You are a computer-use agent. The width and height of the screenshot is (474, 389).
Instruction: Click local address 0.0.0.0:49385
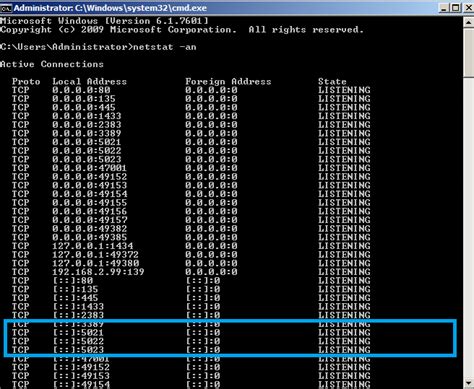click(89, 238)
